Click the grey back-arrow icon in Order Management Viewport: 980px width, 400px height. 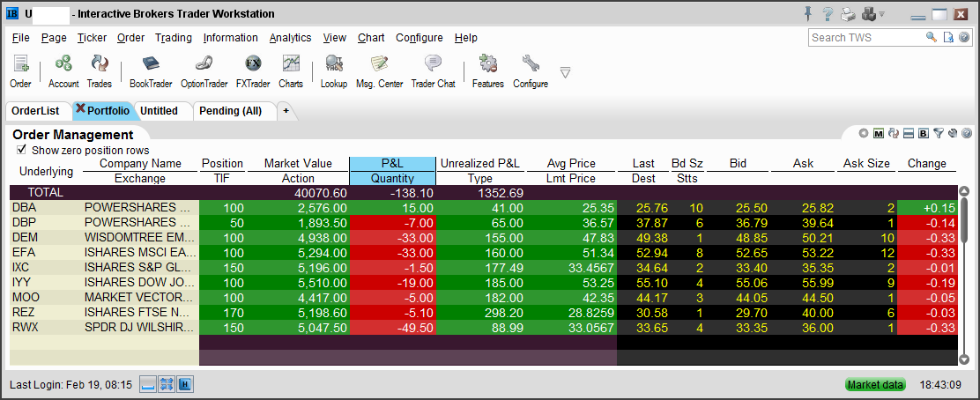864,132
